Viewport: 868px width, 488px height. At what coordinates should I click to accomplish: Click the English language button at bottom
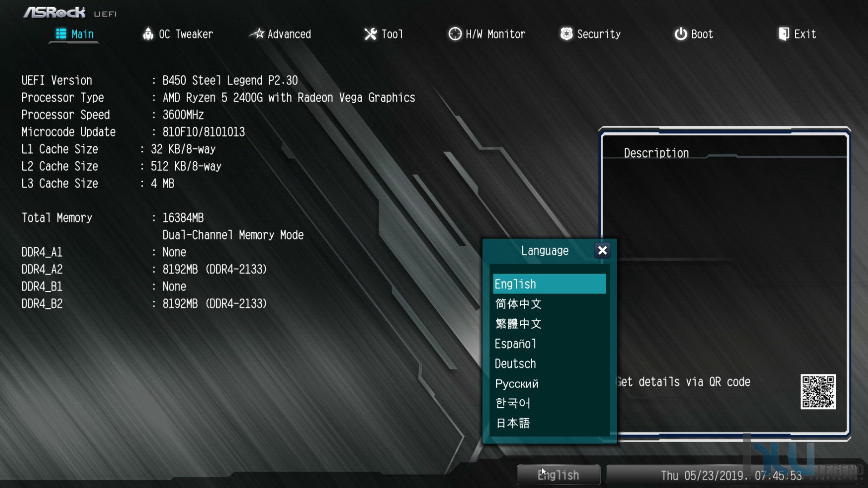pyautogui.click(x=559, y=475)
